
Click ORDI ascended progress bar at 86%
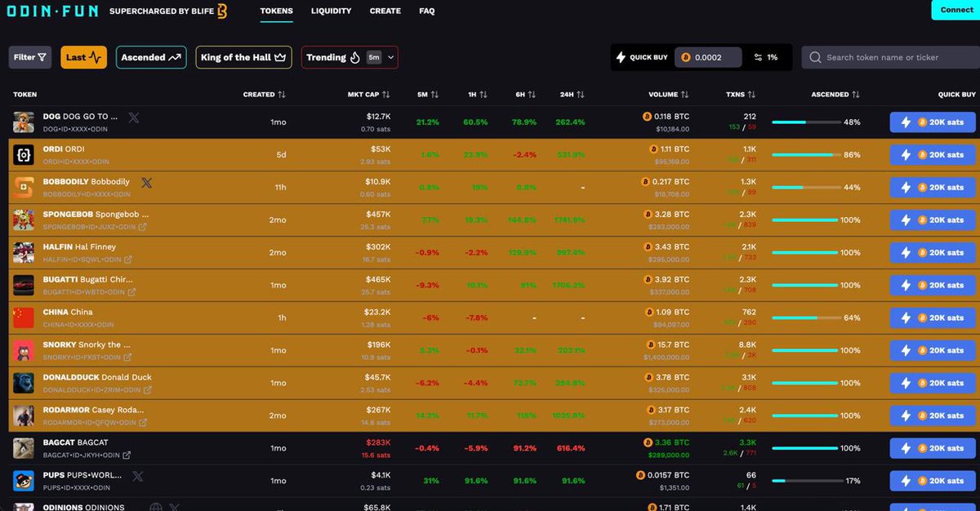pos(806,155)
